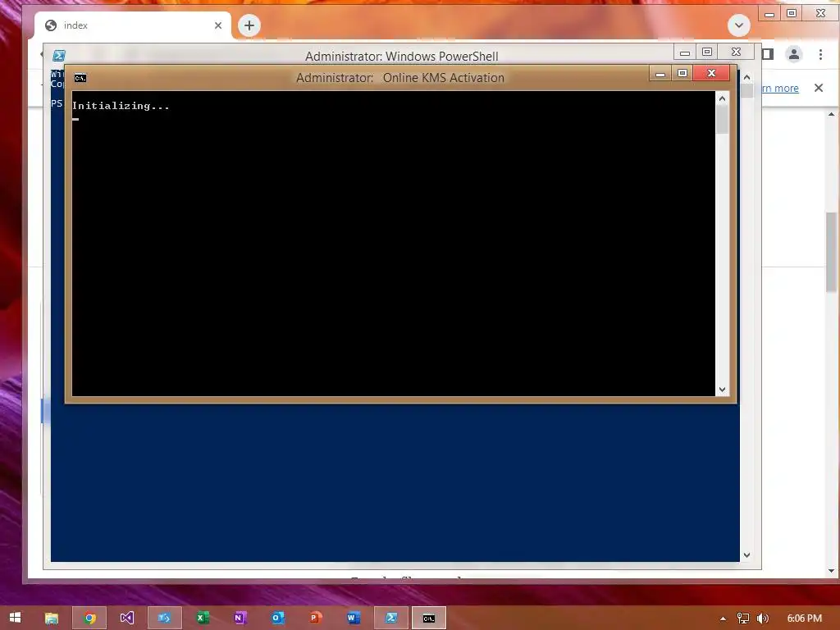Close the index tab in Chrome
This screenshot has width=840, height=630.
(218, 25)
